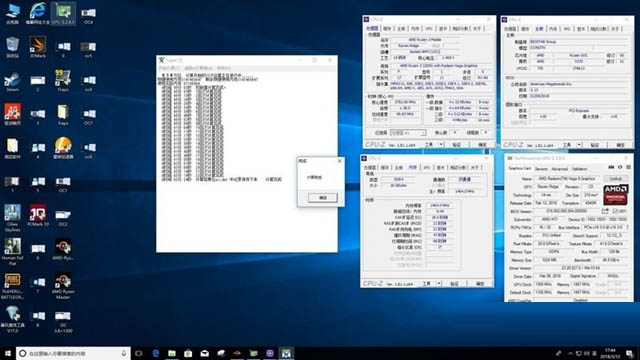Screen dimensions: 640x360
Task: Open the Fraps folder on the desktop
Action: [x=63, y=114]
